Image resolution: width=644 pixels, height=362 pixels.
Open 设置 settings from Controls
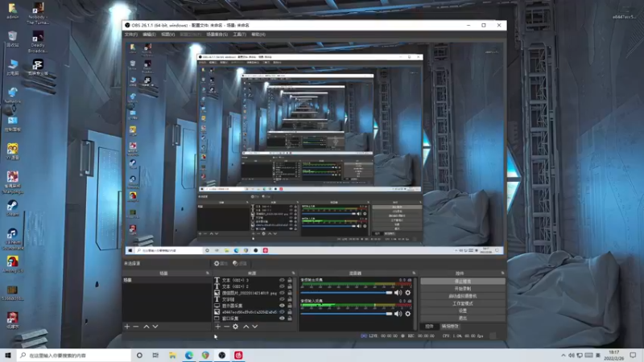pyautogui.click(x=463, y=311)
